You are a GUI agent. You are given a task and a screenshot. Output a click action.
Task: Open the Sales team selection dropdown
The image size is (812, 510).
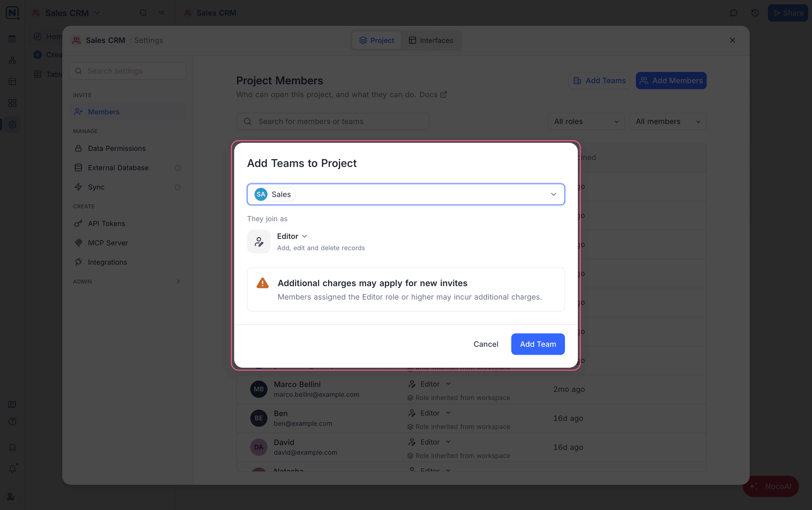406,194
